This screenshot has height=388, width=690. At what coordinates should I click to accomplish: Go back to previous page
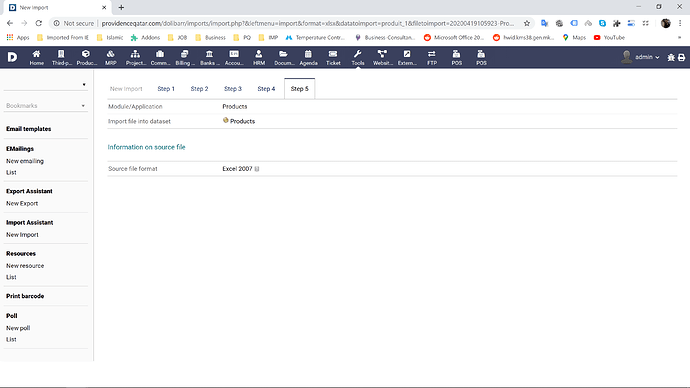tap(10, 23)
